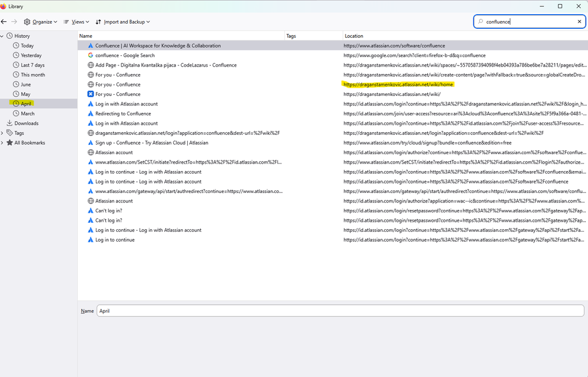
Task: Click the forward arrow button
Action: pos(14,22)
